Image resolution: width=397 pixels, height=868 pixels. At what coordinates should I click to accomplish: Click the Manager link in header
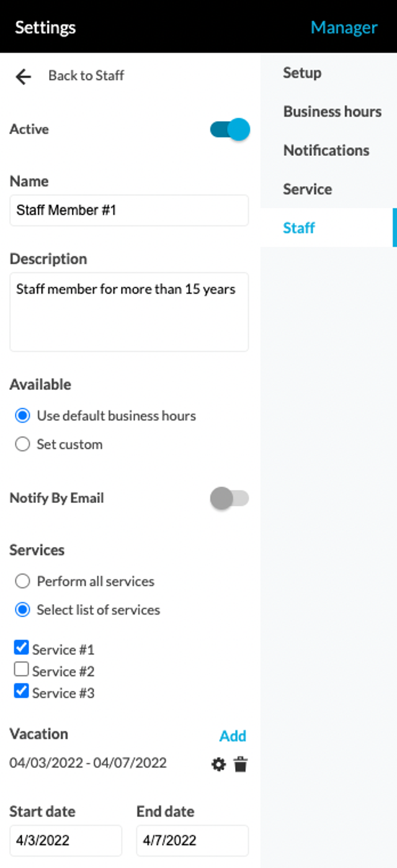(x=344, y=27)
